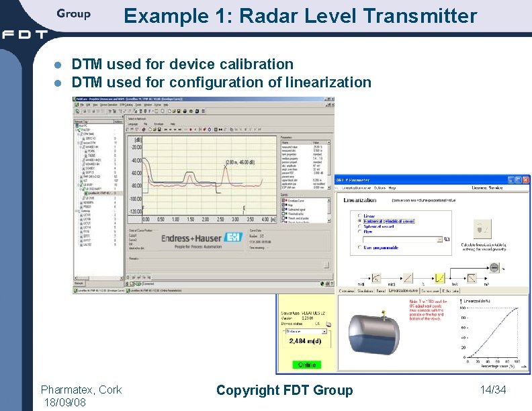Open the Device Operation menu in FieldCare
Image resolution: width=532 pixels, height=411 pixels.
tap(108, 105)
